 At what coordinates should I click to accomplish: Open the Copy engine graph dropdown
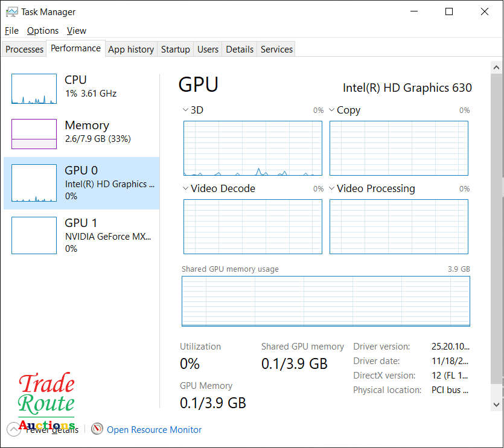pyautogui.click(x=332, y=110)
